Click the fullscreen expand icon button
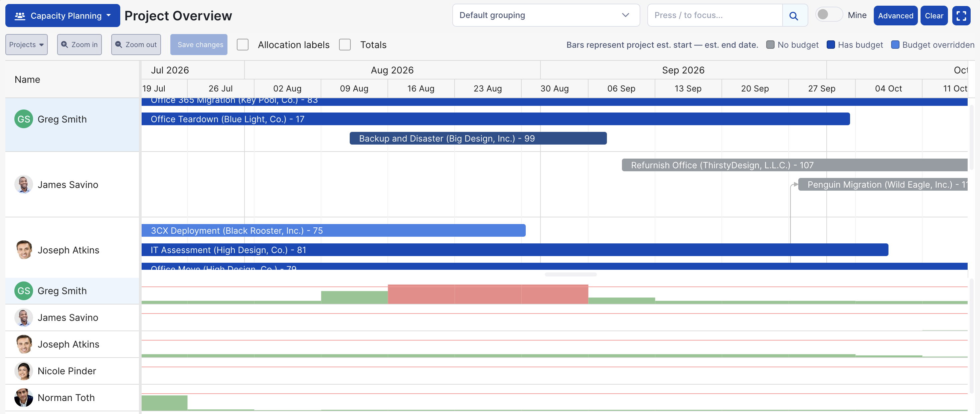 (x=961, y=16)
